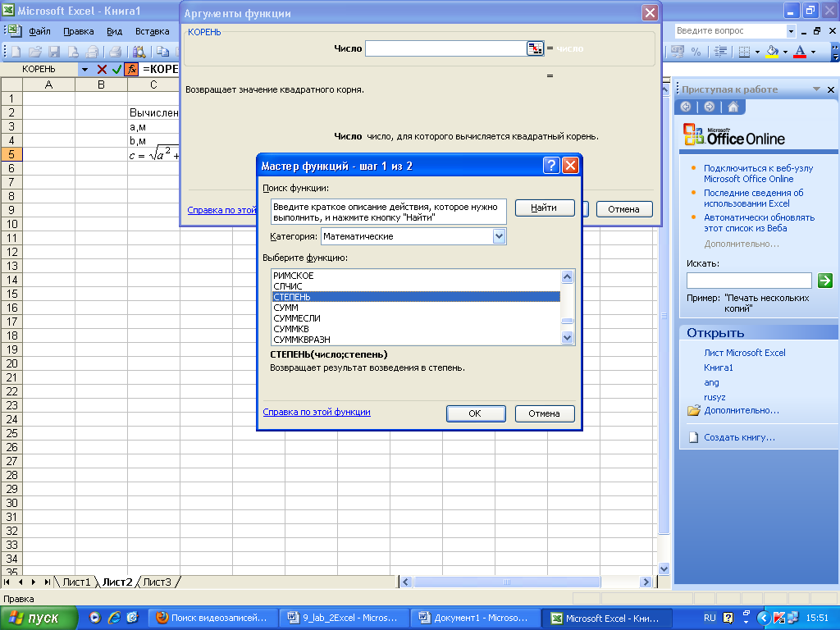This screenshot has width=840, height=630.
Task: Open the Fill Color dropdown arrow
Action: point(785,52)
